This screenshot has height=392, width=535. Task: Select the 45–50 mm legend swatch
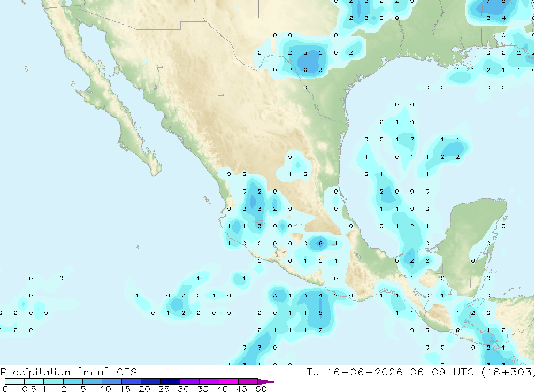point(248,381)
